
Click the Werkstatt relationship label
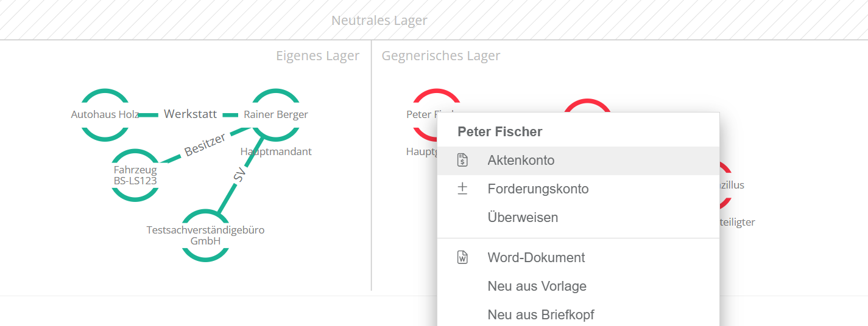tap(190, 114)
